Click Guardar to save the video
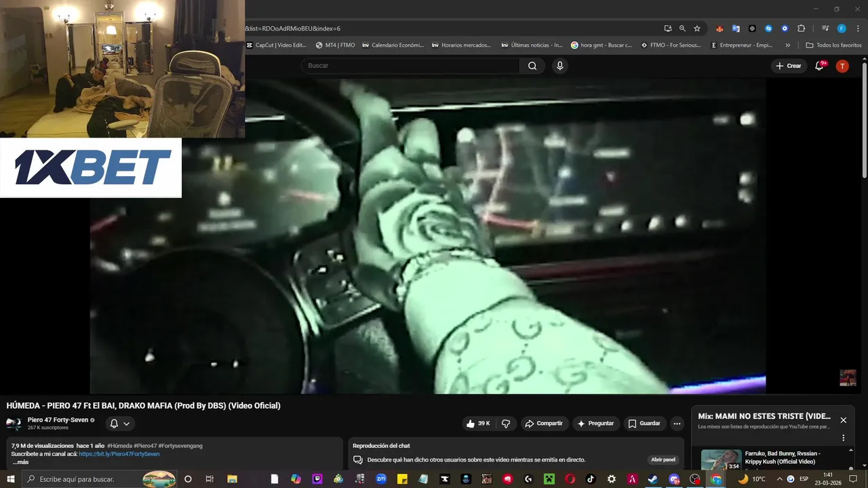 [644, 424]
